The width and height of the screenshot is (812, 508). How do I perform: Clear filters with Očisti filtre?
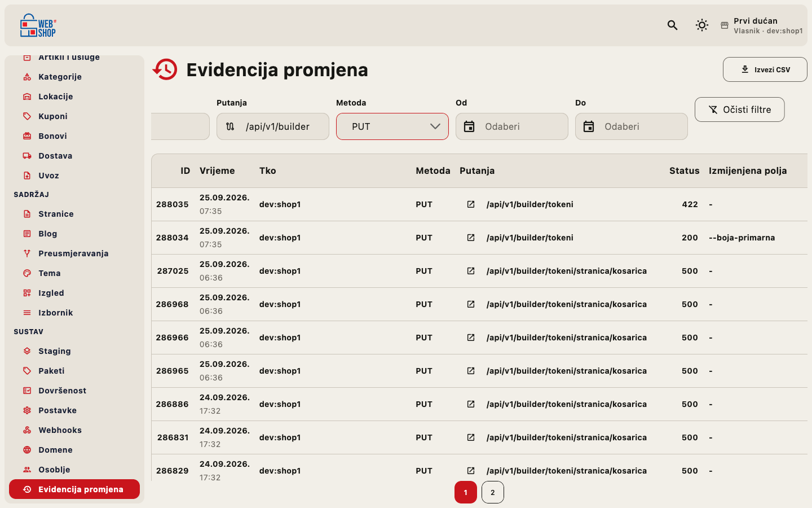coord(740,110)
